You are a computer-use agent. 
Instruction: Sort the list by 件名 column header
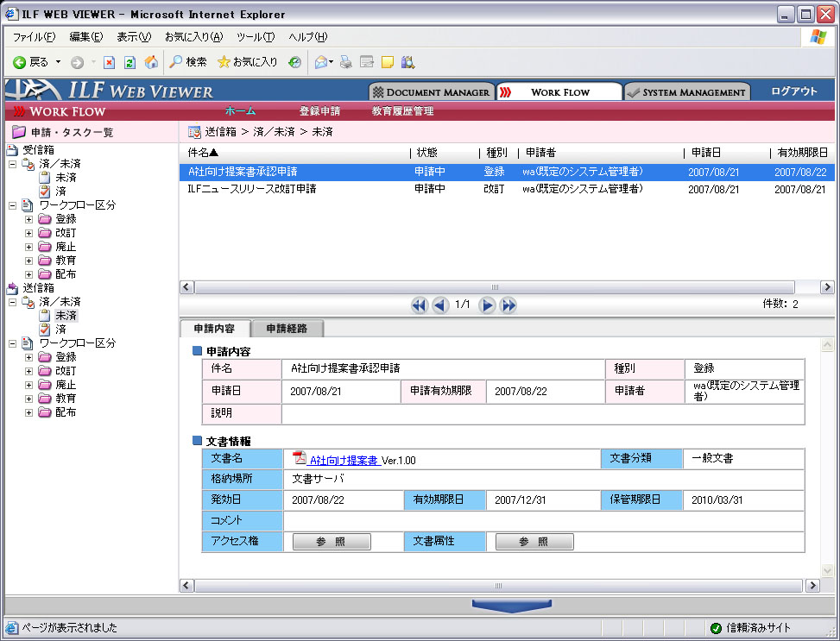[203, 153]
